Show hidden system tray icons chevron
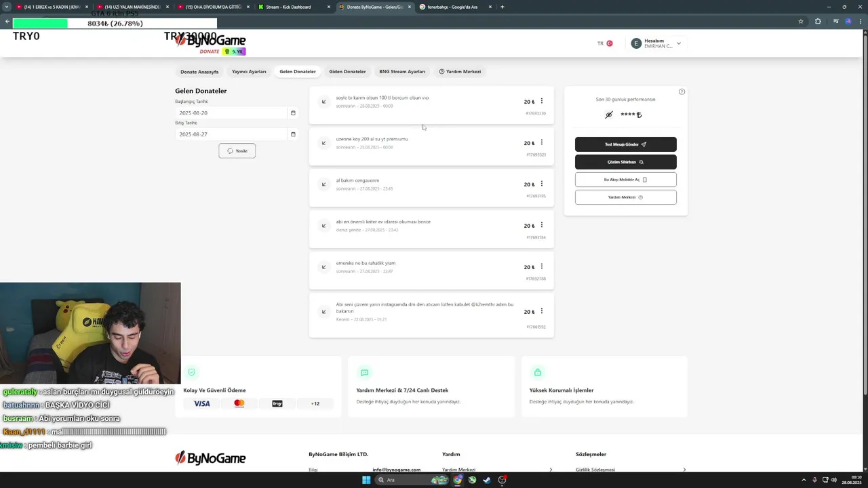Viewport: 868px width, 488px height. tap(804, 480)
